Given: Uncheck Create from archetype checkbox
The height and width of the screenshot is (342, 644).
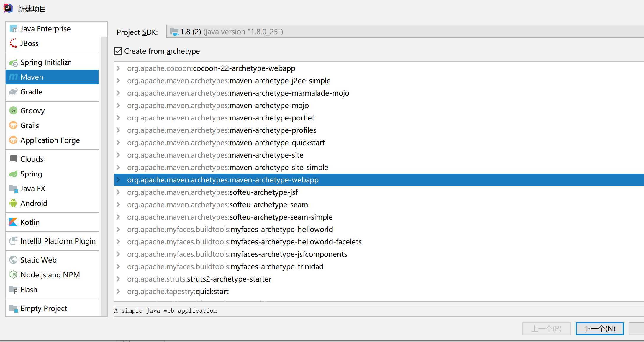Looking at the screenshot, I should click(x=118, y=51).
